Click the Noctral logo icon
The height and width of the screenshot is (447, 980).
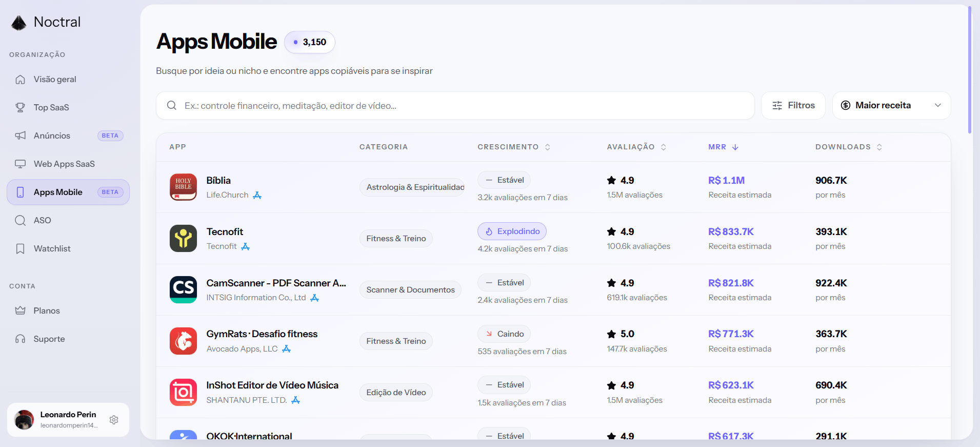click(x=19, y=23)
